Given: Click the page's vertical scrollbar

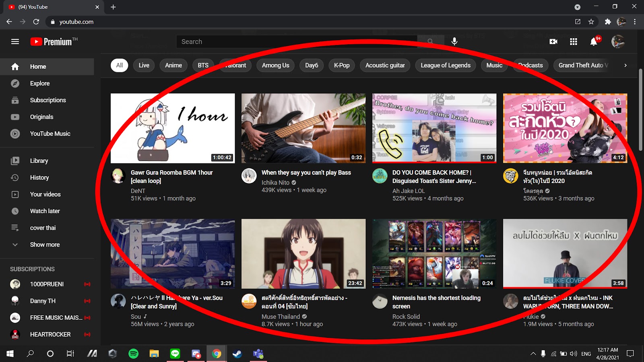Looking at the screenshot, I should click(x=641, y=110).
